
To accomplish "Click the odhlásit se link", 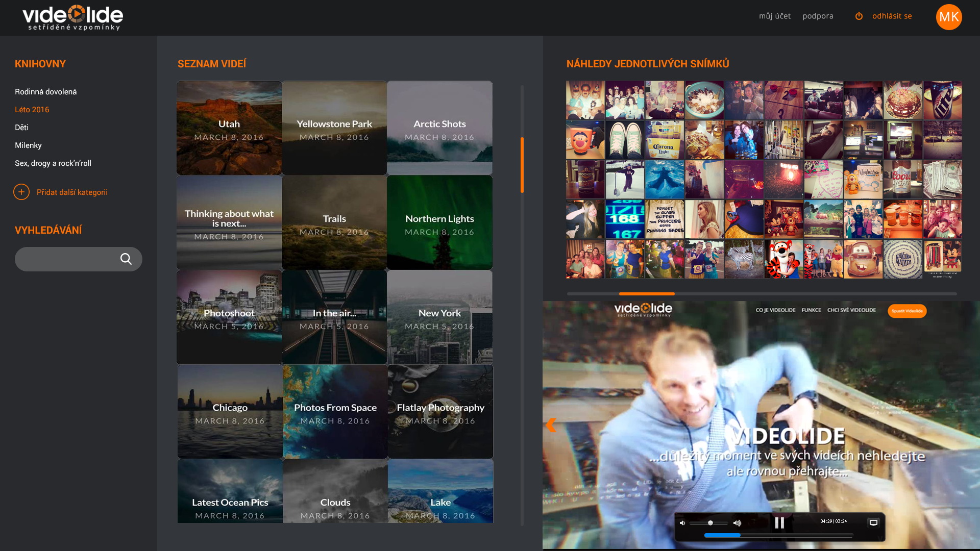I will pos(892,16).
